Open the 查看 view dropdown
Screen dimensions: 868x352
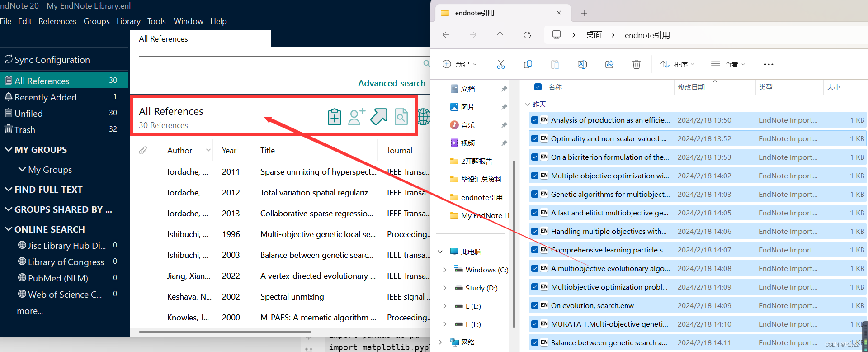[x=728, y=64]
